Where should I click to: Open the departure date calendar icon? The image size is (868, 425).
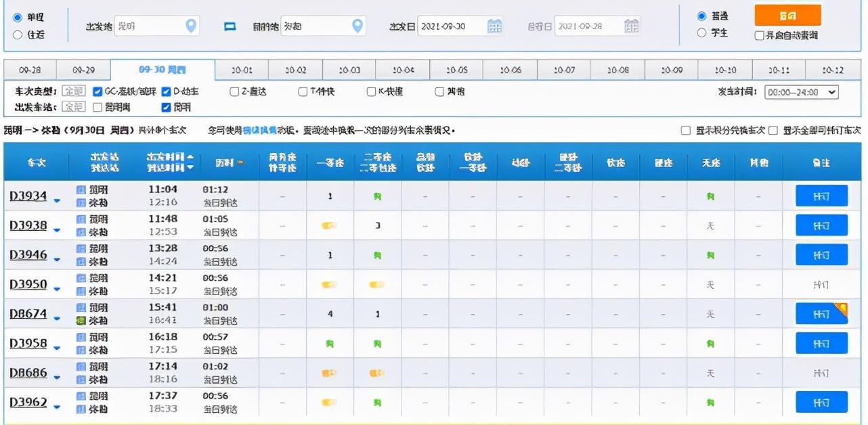coord(495,26)
